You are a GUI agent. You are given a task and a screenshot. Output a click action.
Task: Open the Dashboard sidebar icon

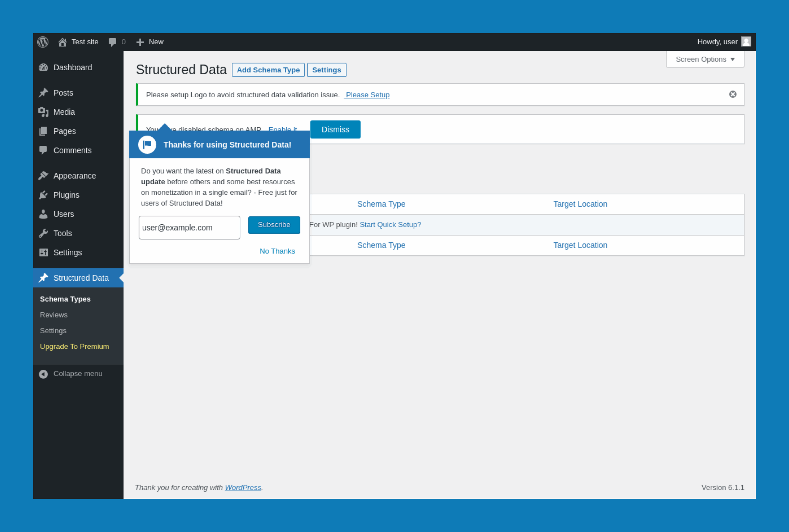point(43,67)
